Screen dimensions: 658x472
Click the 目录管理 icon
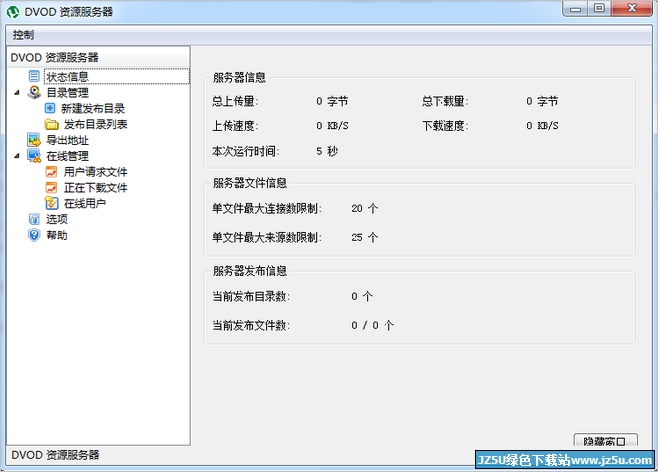pyautogui.click(x=34, y=92)
